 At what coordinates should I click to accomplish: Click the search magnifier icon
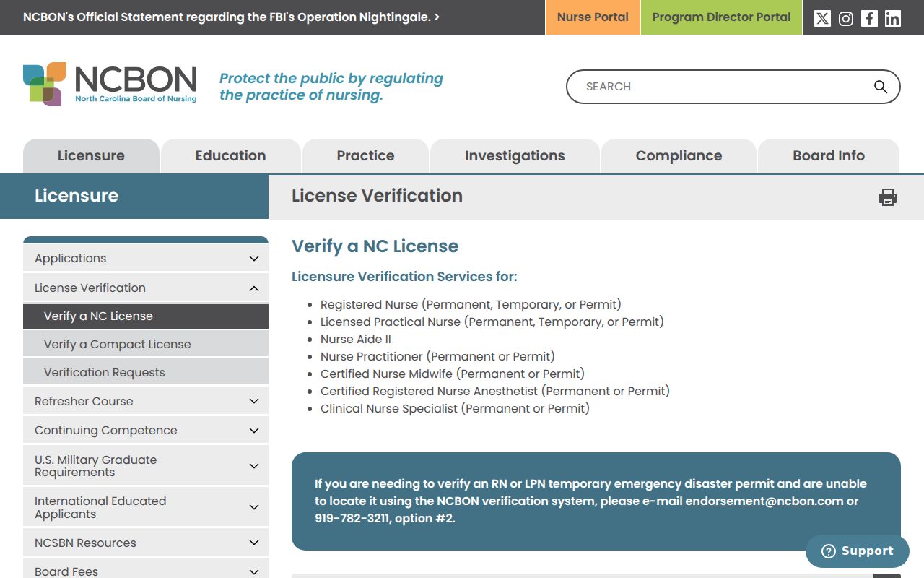tap(881, 87)
